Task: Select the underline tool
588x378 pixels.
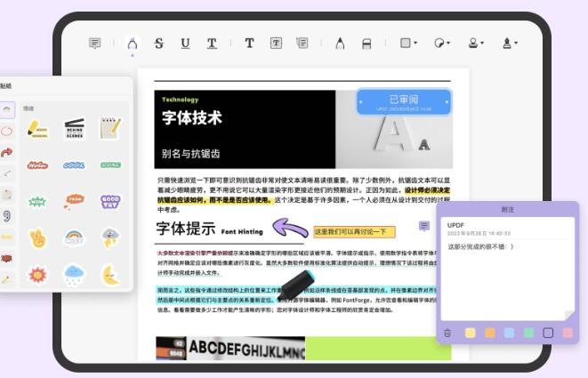Action: [x=185, y=43]
